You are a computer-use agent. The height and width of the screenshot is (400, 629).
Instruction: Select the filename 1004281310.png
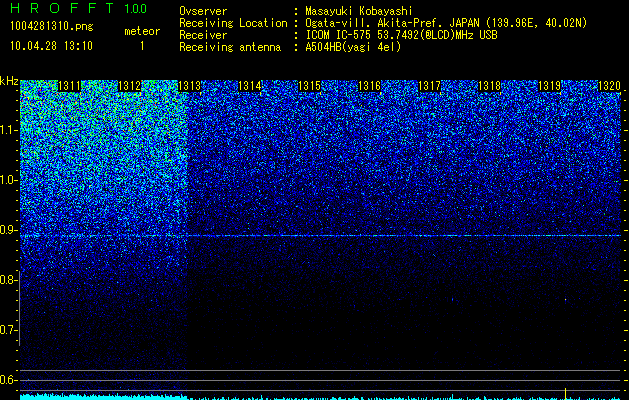[52, 27]
